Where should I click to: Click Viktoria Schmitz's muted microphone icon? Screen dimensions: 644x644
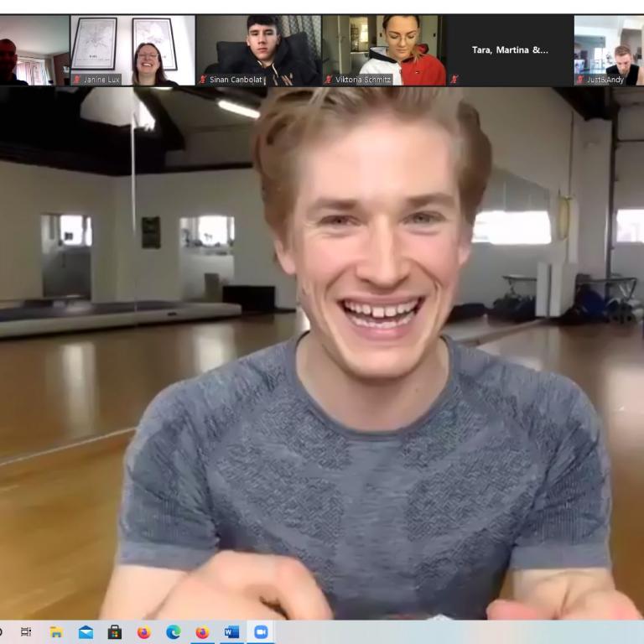(x=329, y=80)
